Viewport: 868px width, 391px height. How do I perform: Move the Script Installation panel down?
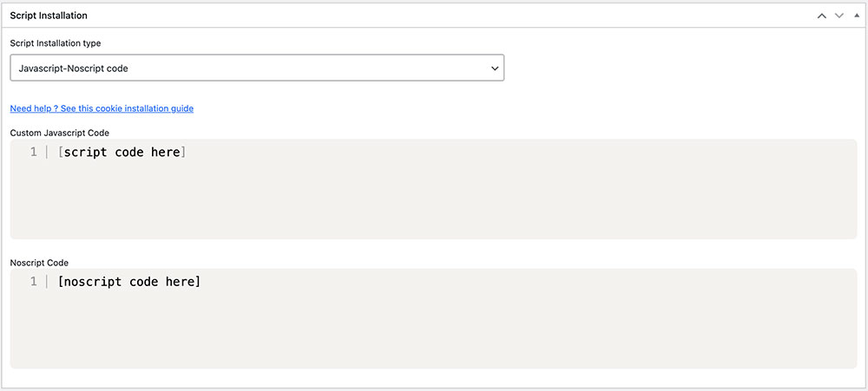(839, 16)
